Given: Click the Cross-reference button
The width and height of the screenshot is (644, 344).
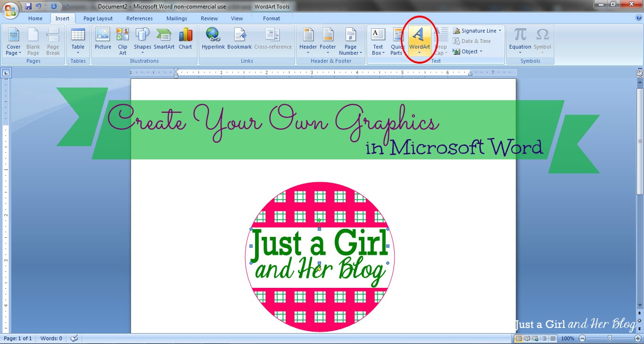Looking at the screenshot, I should coord(273,40).
